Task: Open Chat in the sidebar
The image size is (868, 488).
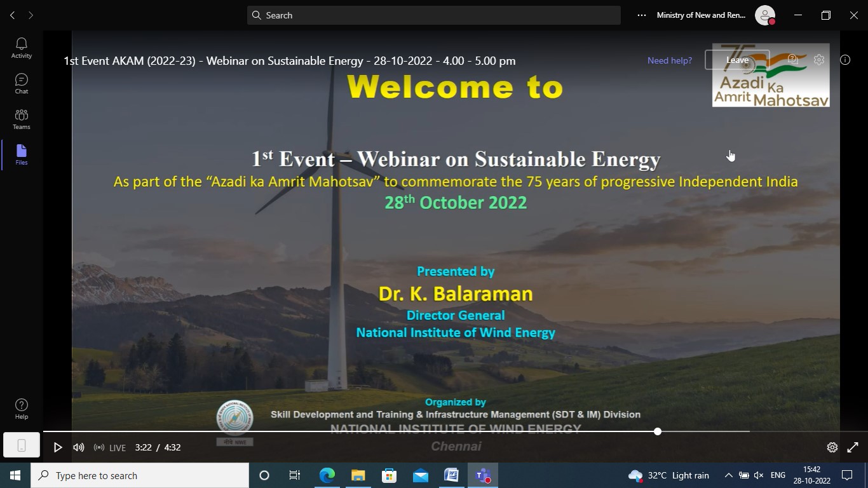Action: [22, 83]
